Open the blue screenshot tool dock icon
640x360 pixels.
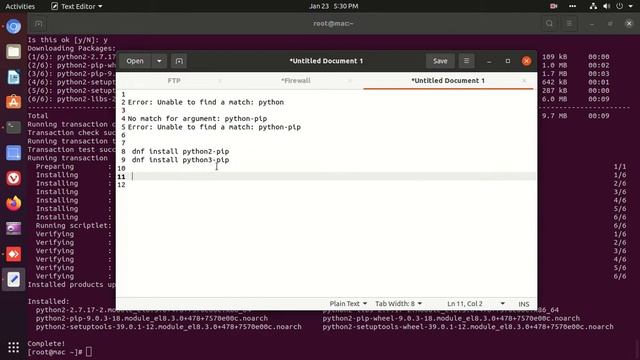pos(13,153)
